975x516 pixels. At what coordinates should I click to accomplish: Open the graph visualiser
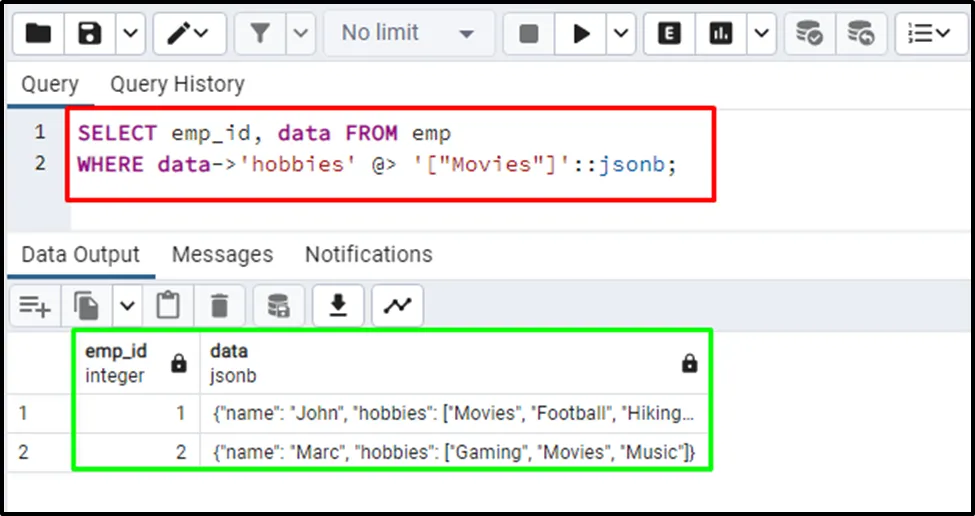[x=398, y=306]
